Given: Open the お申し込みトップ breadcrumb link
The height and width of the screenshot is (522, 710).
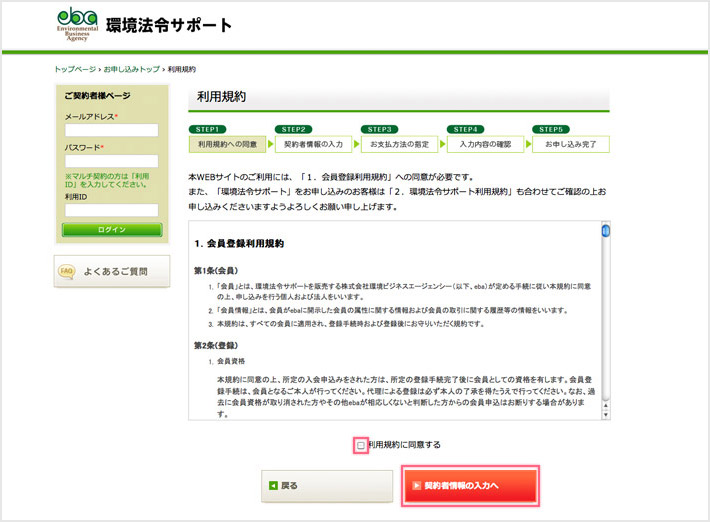Looking at the screenshot, I should [132, 70].
